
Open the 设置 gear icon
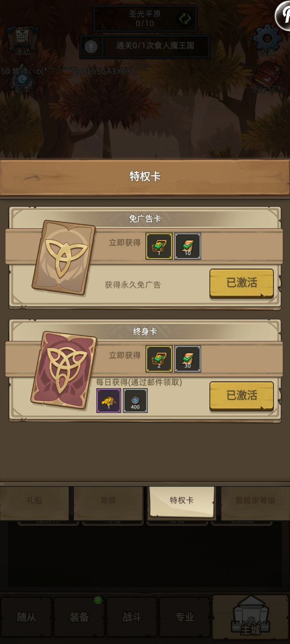tap(267, 39)
